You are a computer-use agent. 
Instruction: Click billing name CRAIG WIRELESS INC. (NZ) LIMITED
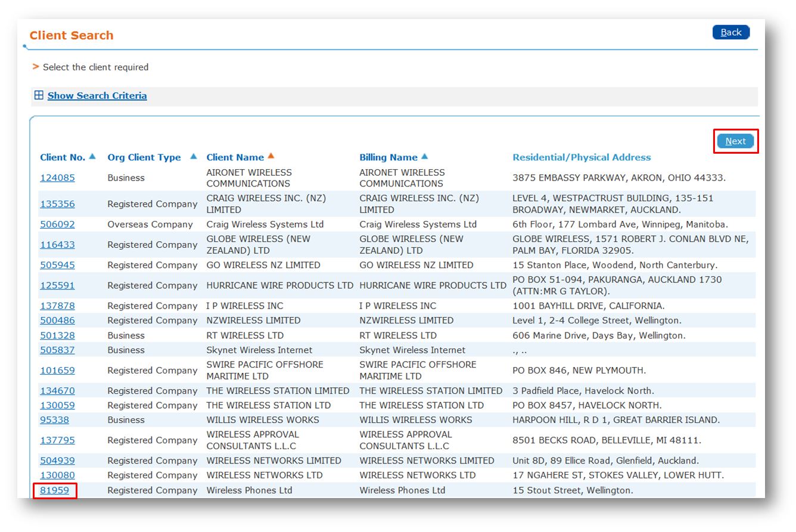click(419, 204)
